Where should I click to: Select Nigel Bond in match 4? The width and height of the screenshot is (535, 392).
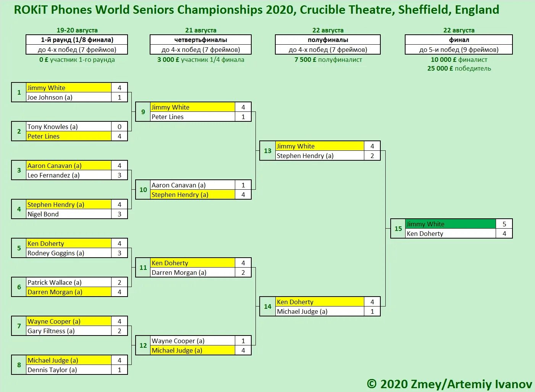(x=69, y=214)
